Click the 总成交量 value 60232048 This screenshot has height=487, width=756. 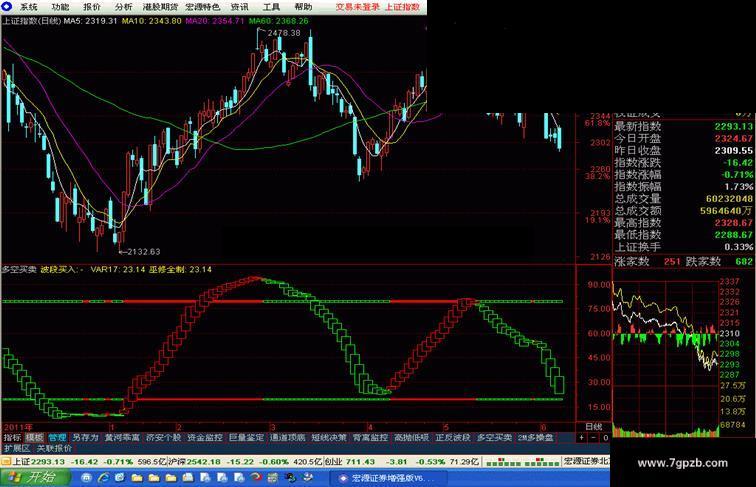click(729, 199)
